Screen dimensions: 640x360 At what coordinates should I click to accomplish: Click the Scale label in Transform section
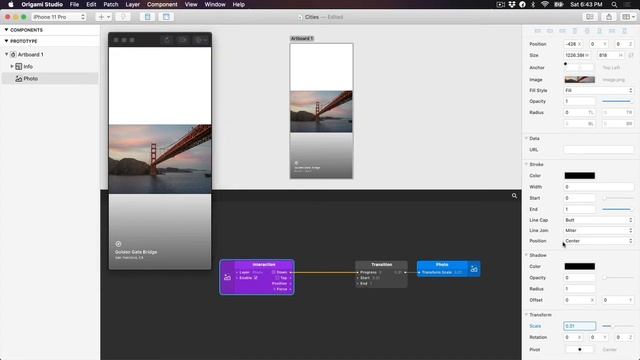pos(535,326)
